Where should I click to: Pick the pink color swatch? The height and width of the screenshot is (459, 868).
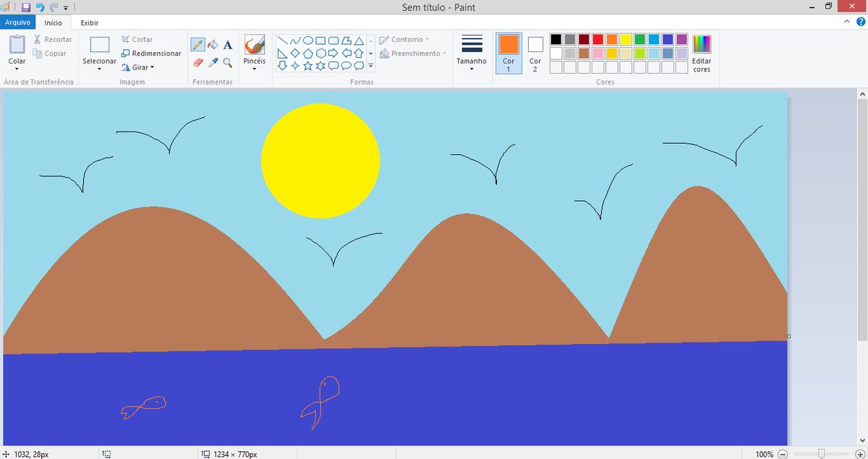coord(598,53)
